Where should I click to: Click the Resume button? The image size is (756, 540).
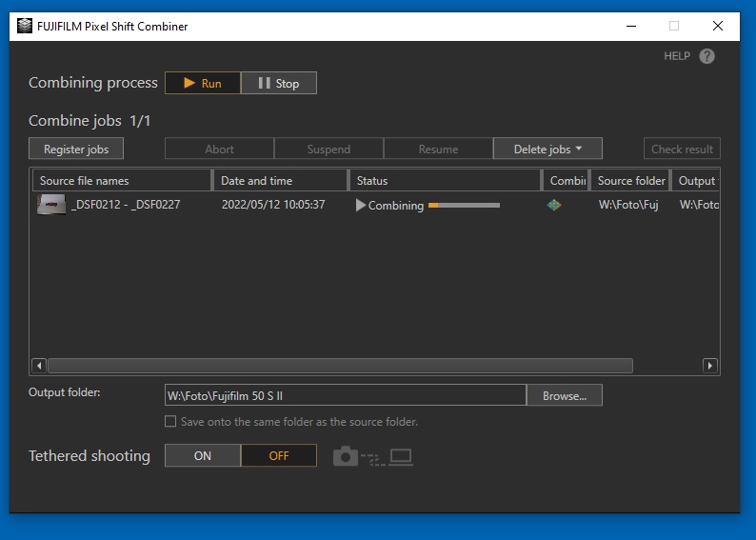pyautogui.click(x=438, y=149)
